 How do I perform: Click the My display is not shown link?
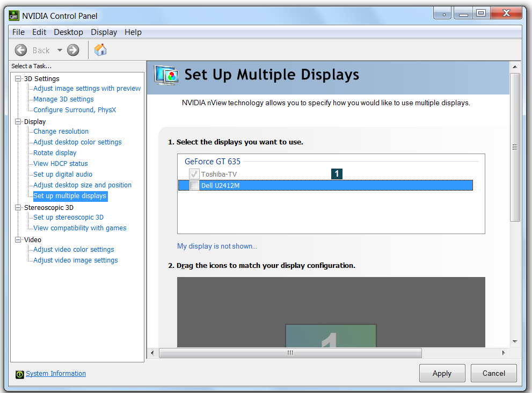tap(217, 246)
